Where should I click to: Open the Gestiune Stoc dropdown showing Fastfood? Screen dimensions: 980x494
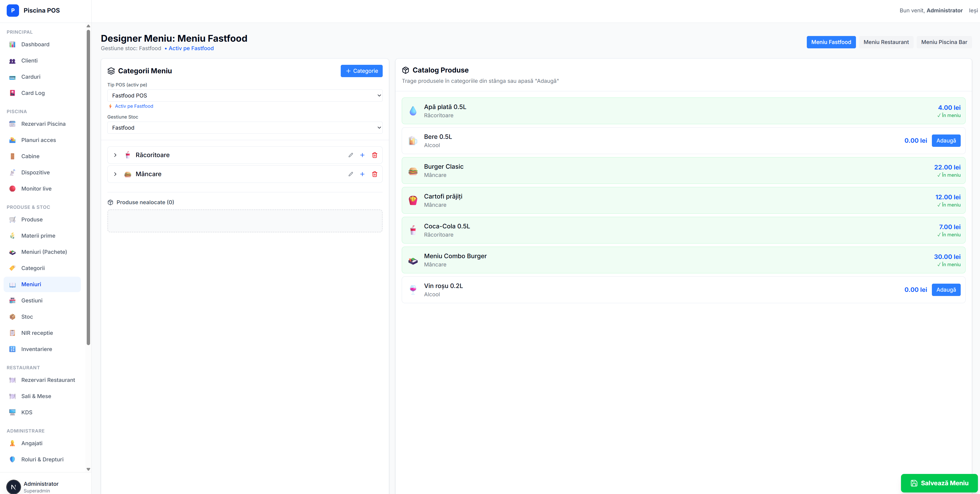coord(245,128)
